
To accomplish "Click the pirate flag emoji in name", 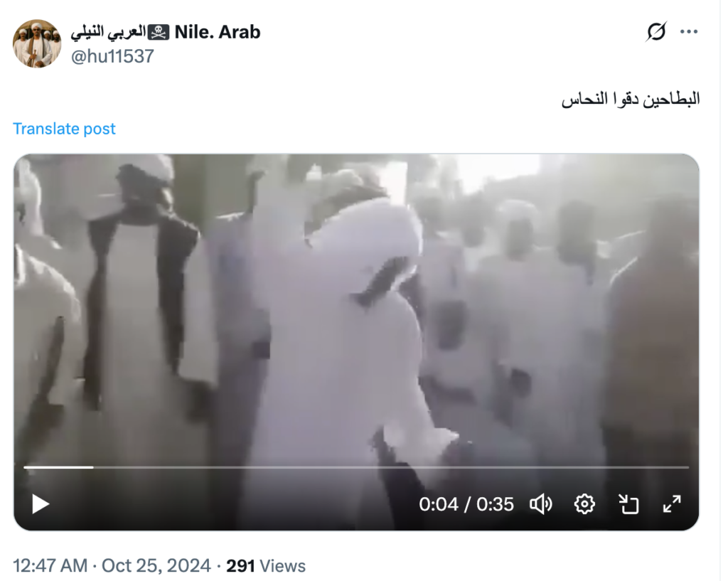I will click(x=159, y=33).
